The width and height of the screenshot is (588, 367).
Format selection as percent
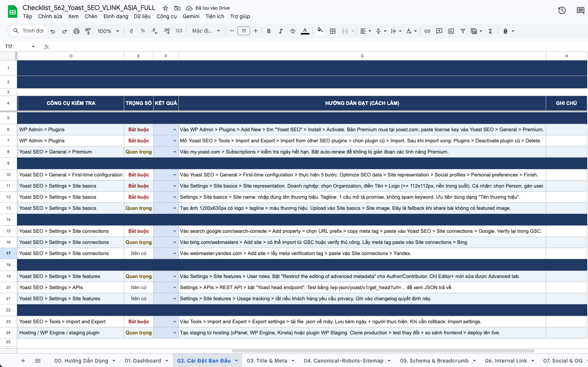click(143, 31)
